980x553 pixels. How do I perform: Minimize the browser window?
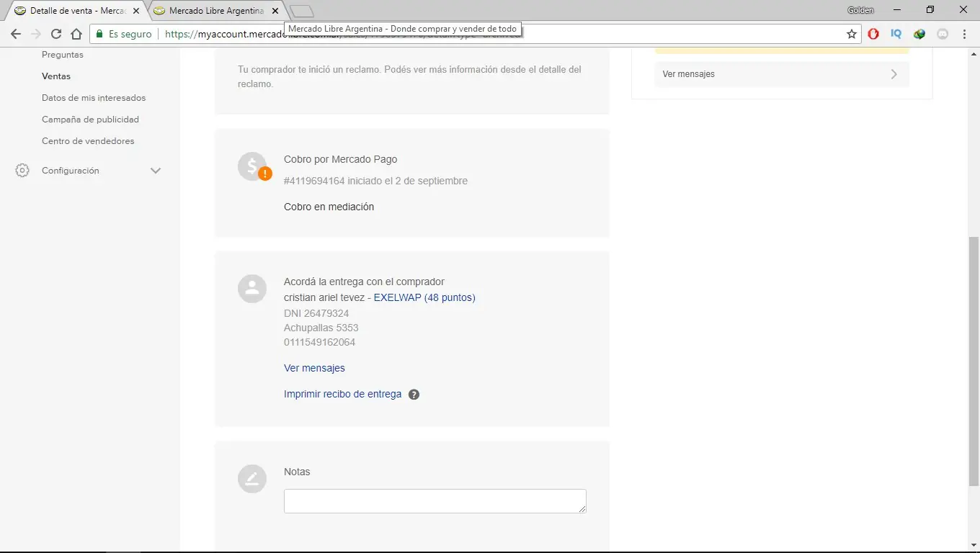coord(897,10)
